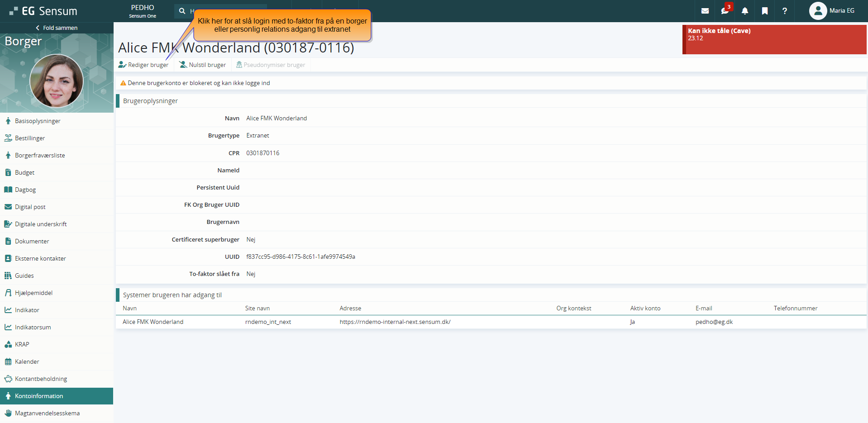The image size is (868, 423).
Task: Click the EG Sensum logo
Action: coord(43,11)
